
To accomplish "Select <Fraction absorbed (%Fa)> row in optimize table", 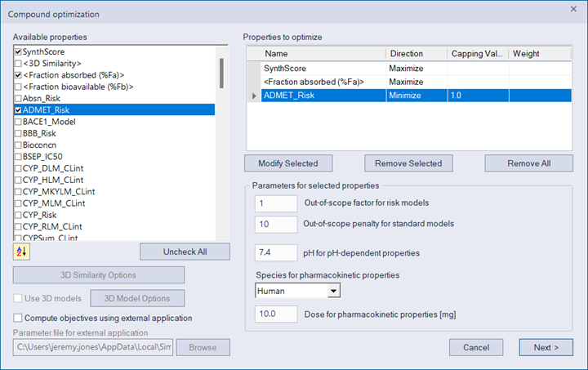I will [x=416, y=82].
